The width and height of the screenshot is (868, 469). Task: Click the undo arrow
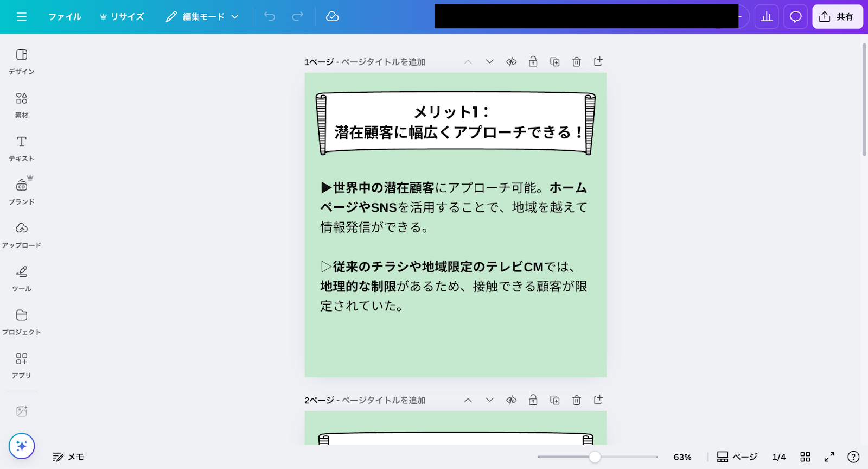tap(270, 17)
